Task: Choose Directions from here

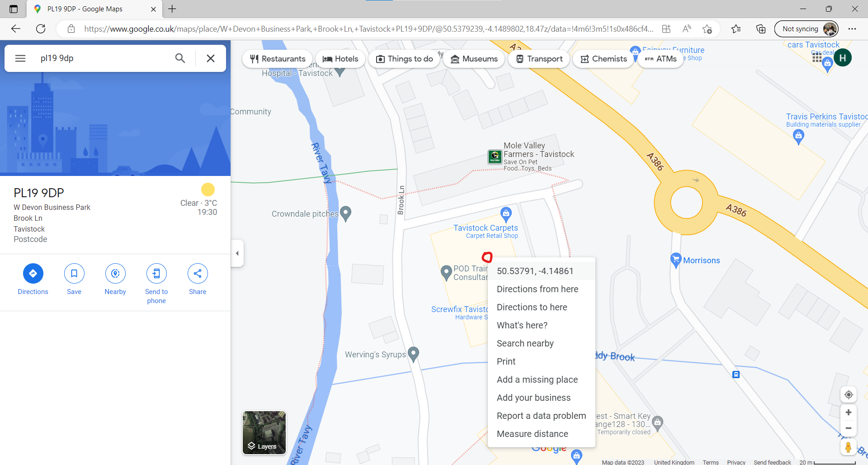Action: coord(542,289)
